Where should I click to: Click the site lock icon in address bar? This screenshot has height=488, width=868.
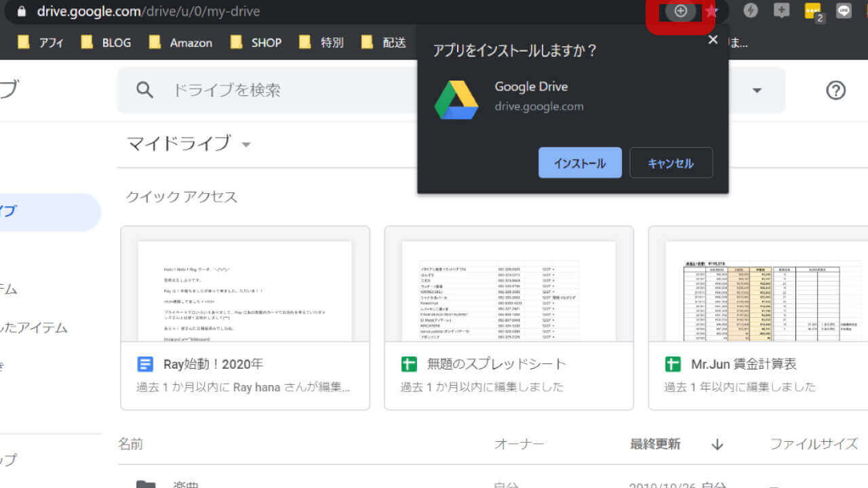click(x=21, y=12)
